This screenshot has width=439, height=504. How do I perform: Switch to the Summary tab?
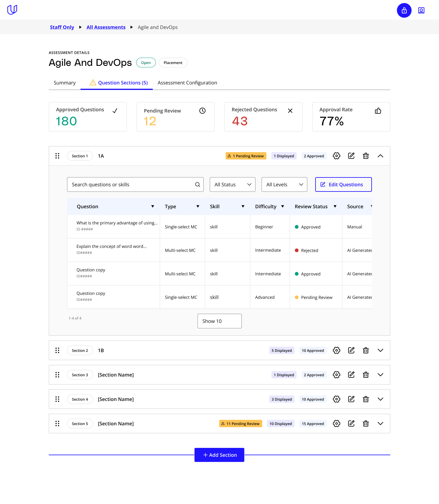click(65, 83)
